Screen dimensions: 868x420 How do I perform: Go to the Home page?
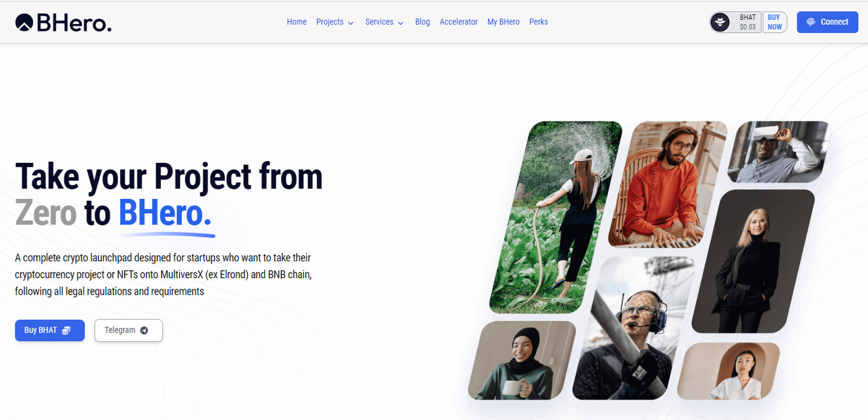pos(296,22)
